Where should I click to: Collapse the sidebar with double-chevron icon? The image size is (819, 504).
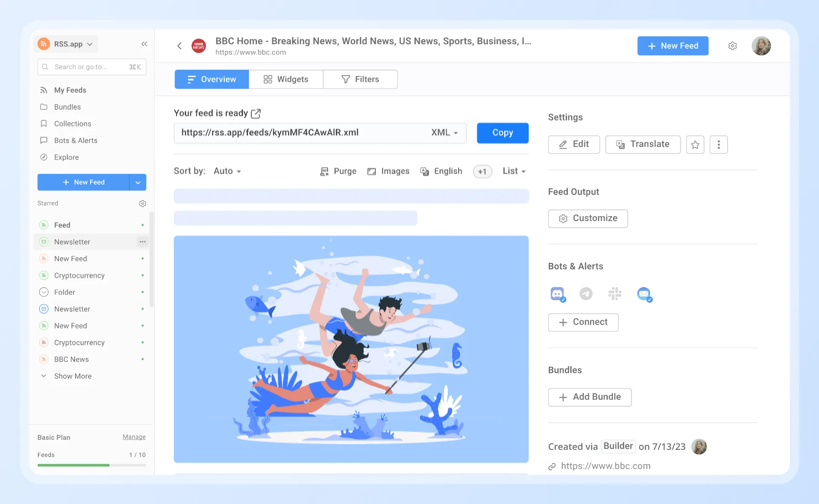click(x=144, y=44)
